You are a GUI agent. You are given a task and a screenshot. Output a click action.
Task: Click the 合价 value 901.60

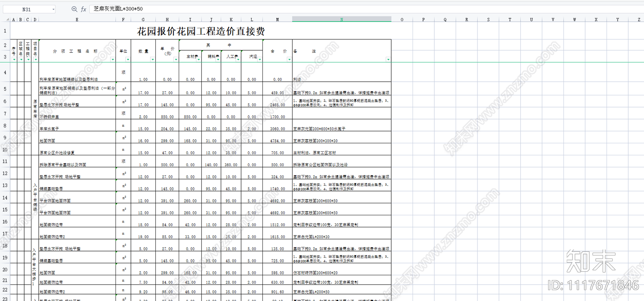(x=277, y=292)
